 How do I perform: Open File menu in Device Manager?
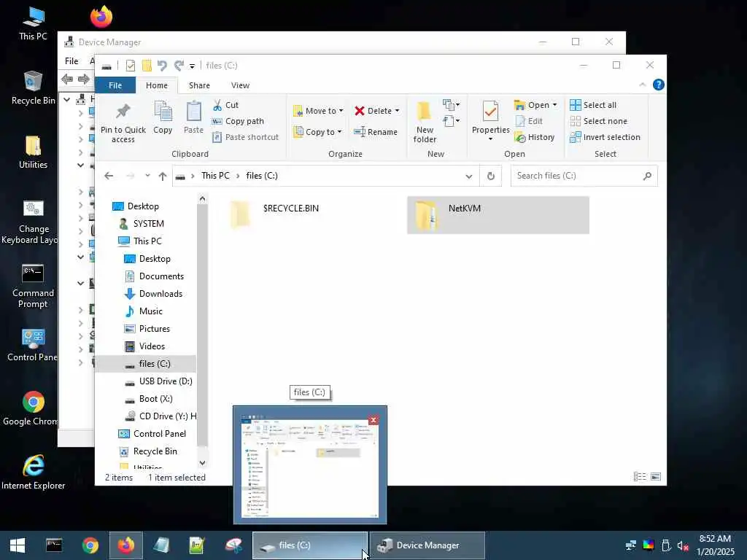pyautogui.click(x=71, y=61)
